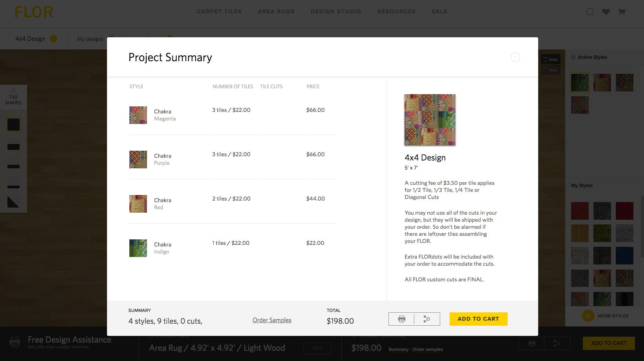
Task: Click the Undo button
Action: click(x=551, y=59)
